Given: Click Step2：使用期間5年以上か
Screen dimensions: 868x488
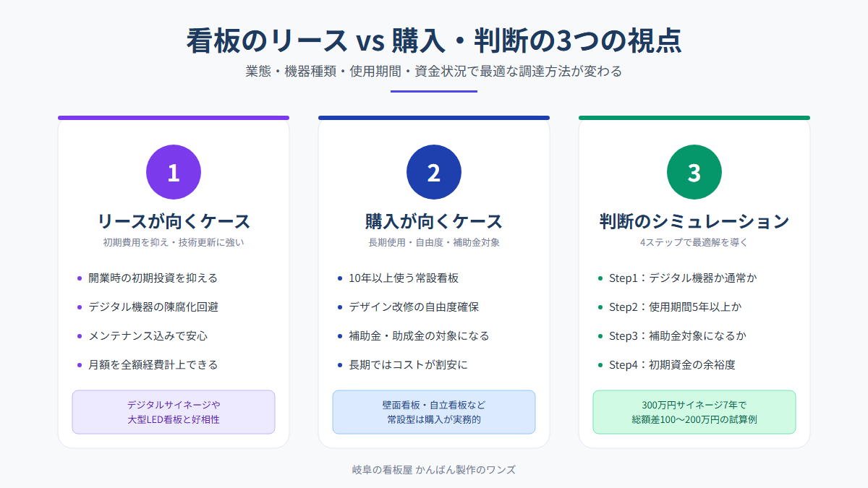Looking at the screenshot, I should tap(676, 307).
